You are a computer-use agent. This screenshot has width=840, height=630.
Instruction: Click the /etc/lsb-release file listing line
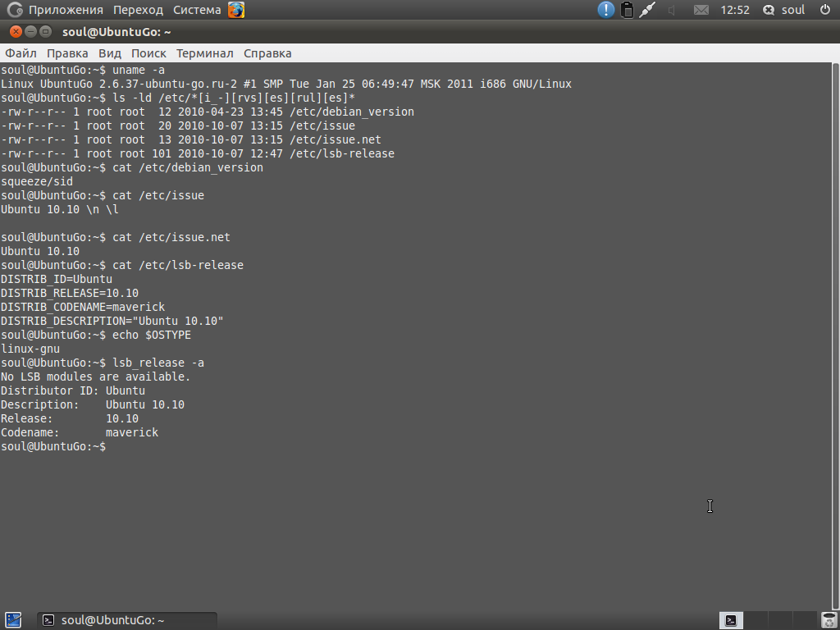pyautogui.click(x=198, y=153)
